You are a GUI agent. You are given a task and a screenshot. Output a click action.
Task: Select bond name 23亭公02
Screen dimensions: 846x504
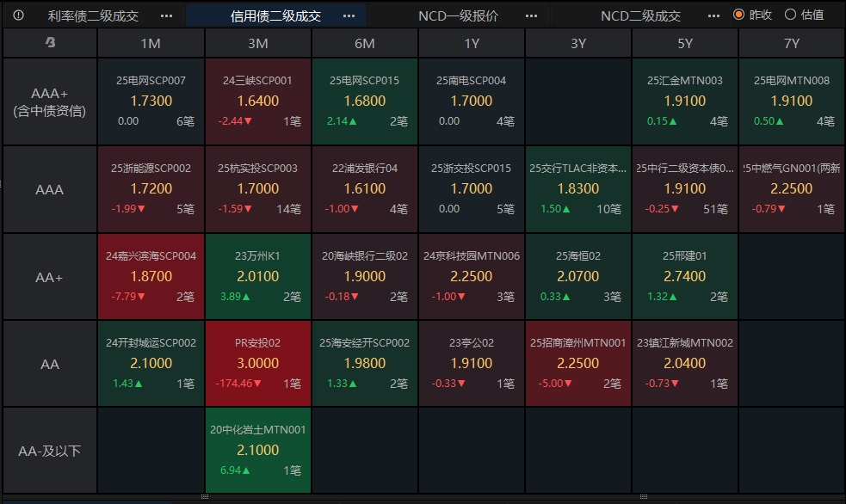471,343
